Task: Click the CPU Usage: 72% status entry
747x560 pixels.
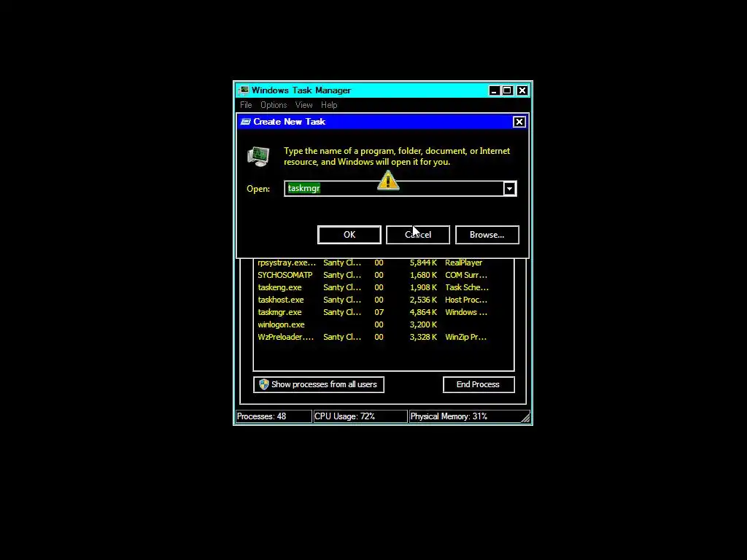Action: point(360,416)
